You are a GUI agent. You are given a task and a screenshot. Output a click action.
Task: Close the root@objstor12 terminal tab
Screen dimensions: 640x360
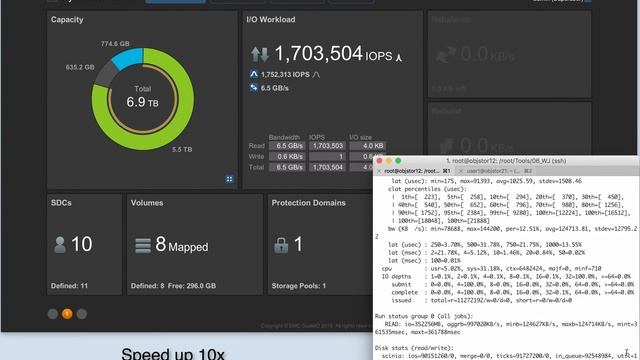click(x=379, y=171)
